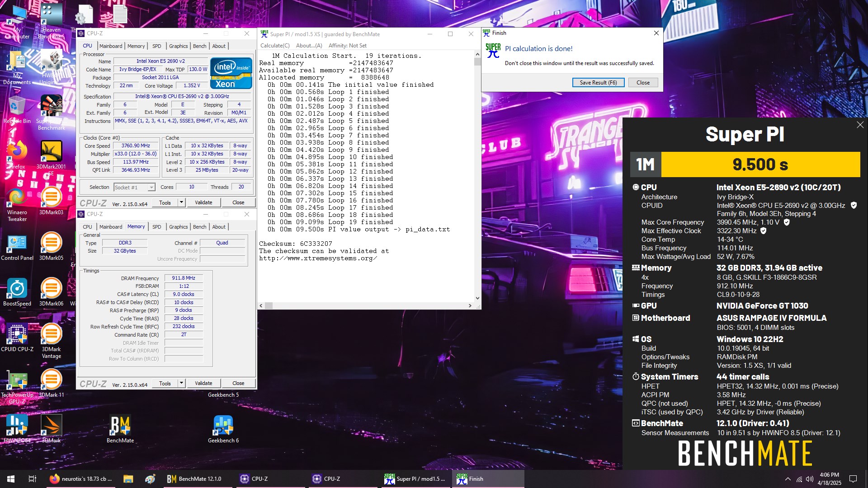This screenshot has height=488, width=868.
Task: Switch to Mainboard tab in upper CPU-Z
Action: click(111, 46)
